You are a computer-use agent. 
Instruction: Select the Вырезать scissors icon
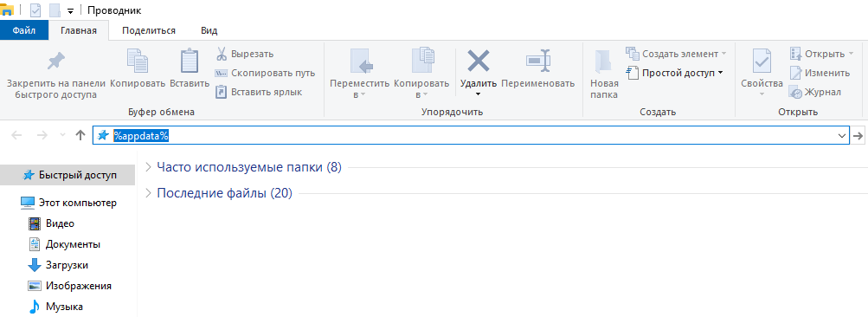click(x=221, y=55)
